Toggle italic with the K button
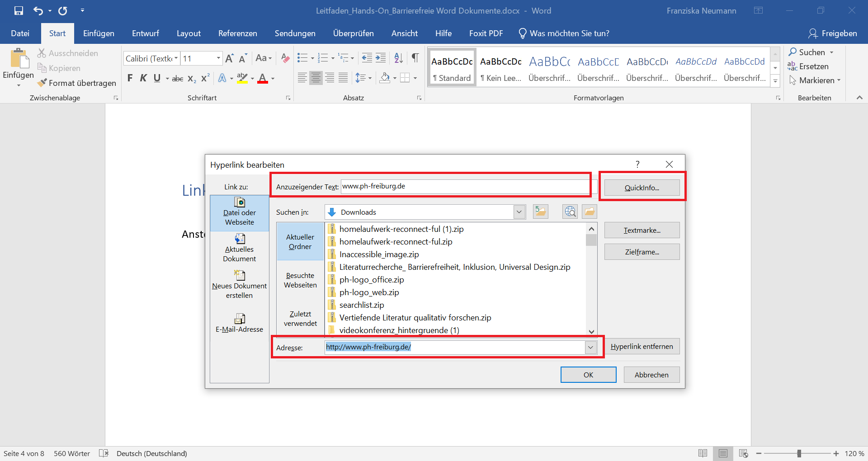Viewport: 868px width, 461px height. point(143,78)
